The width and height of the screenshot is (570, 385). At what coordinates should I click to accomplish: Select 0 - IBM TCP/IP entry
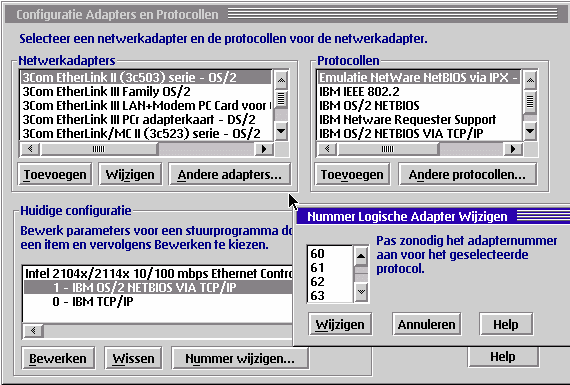[x=158, y=301]
